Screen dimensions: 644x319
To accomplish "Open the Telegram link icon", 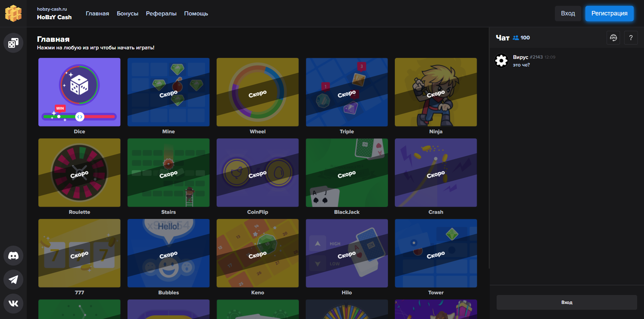I will click(13, 280).
